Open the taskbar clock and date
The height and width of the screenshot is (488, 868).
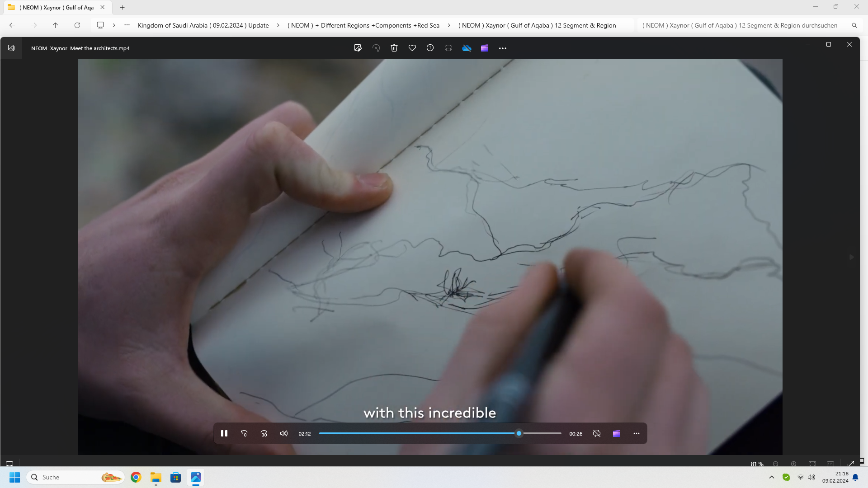coord(835,477)
